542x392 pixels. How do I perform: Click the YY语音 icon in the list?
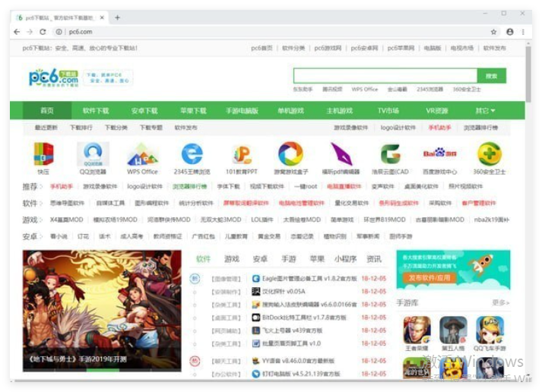[x=255, y=361]
